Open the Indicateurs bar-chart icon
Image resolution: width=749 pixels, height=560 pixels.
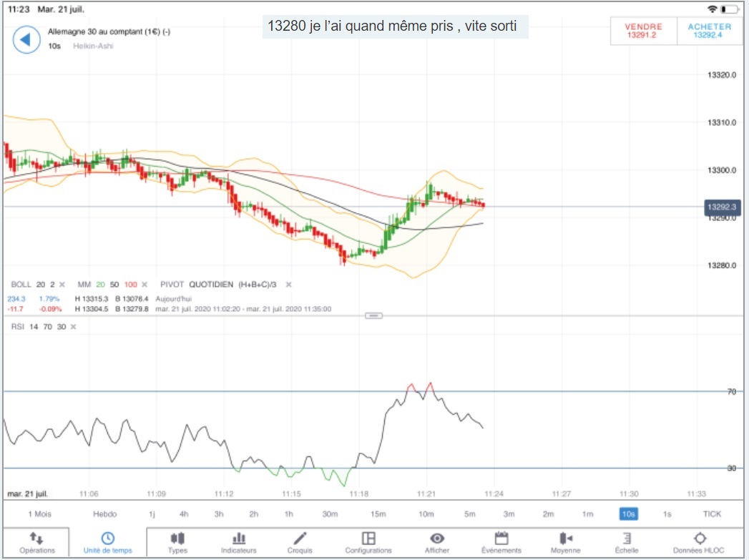point(239,538)
